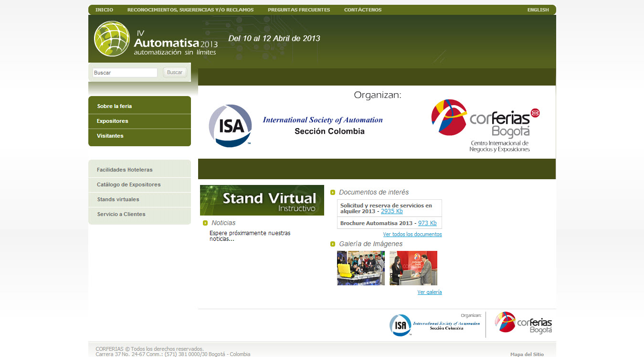Click the bullet icon beside Noticias
644x357 pixels.
(x=205, y=223)
